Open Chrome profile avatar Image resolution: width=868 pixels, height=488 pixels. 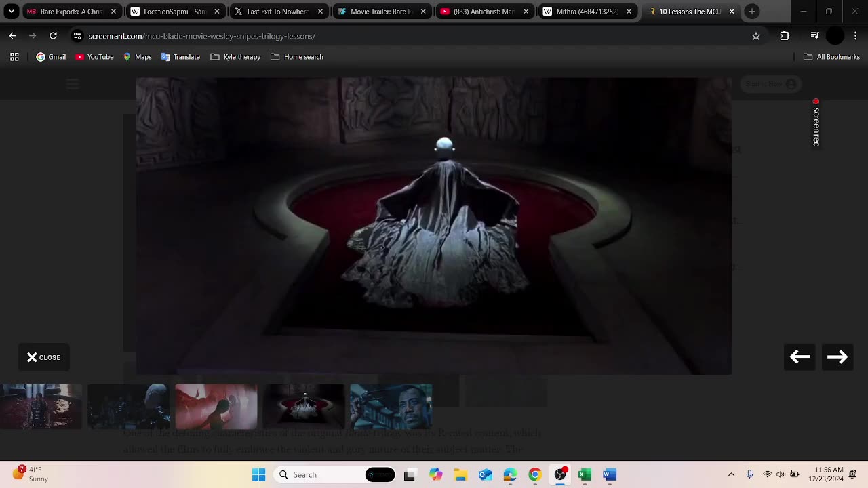835,36
